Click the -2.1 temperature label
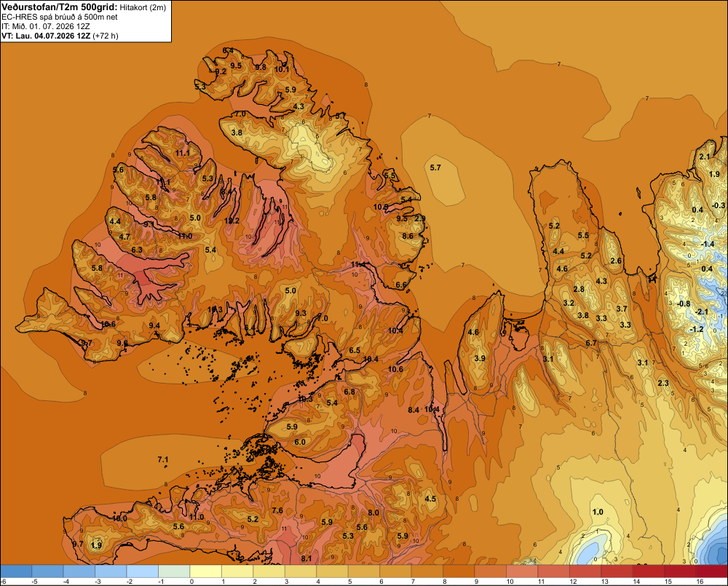Image resolution: width=728 pixels, height=586 pixels. [702, 312]
